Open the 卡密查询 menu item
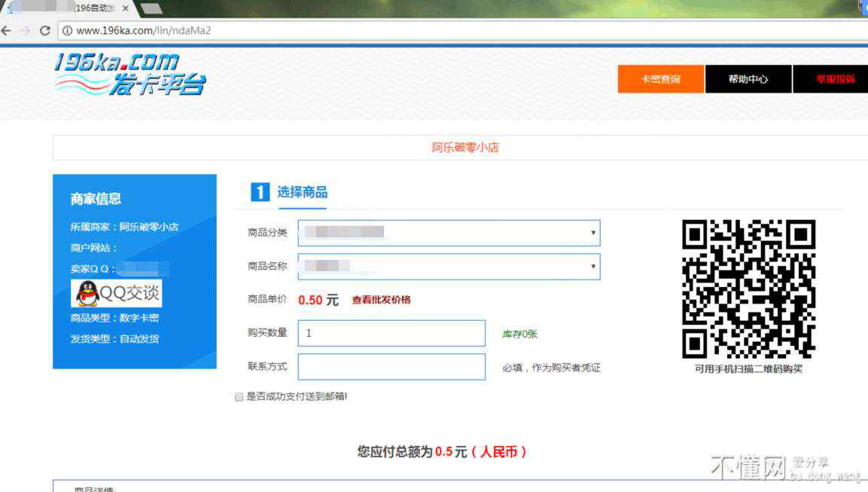The image size is (868, 492). pos(660,79)
